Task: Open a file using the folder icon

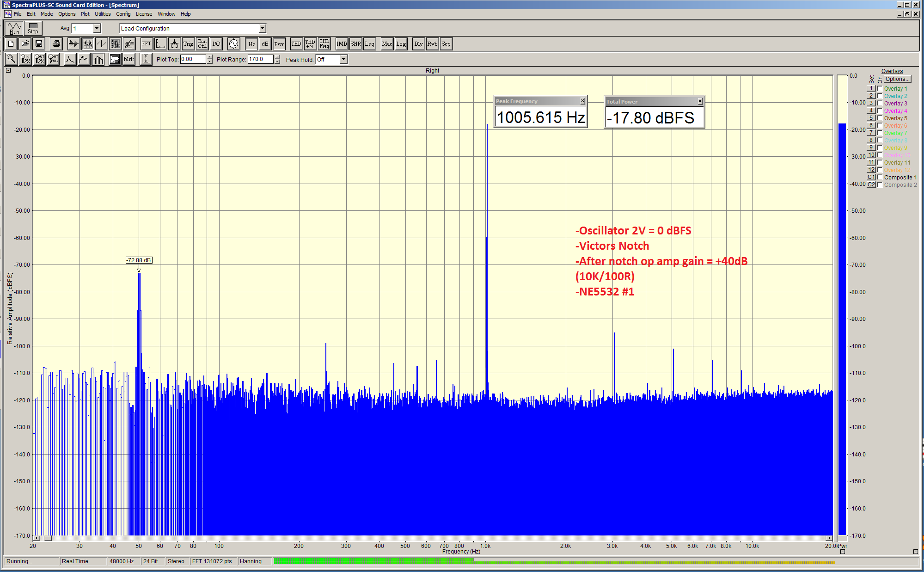Action: (x=25, y=44)
